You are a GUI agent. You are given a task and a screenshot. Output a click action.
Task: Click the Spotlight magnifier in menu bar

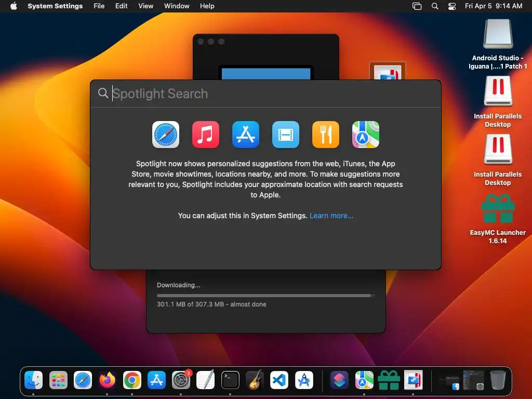click(435, 6)
